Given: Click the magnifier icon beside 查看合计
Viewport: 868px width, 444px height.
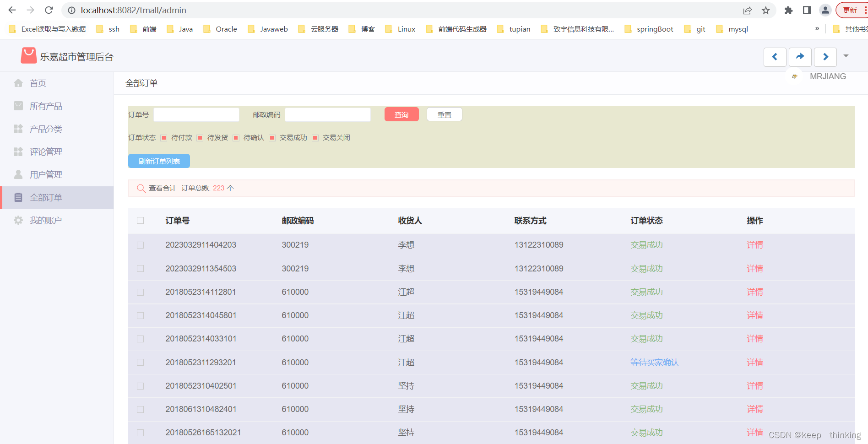Looking at the screenshot, I should (141, 188).
